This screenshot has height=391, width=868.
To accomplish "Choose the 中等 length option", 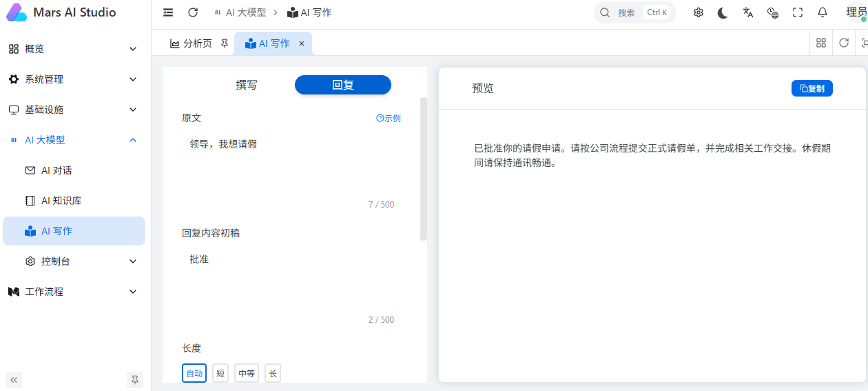I will pyautogui.click(x=247, y=374).
